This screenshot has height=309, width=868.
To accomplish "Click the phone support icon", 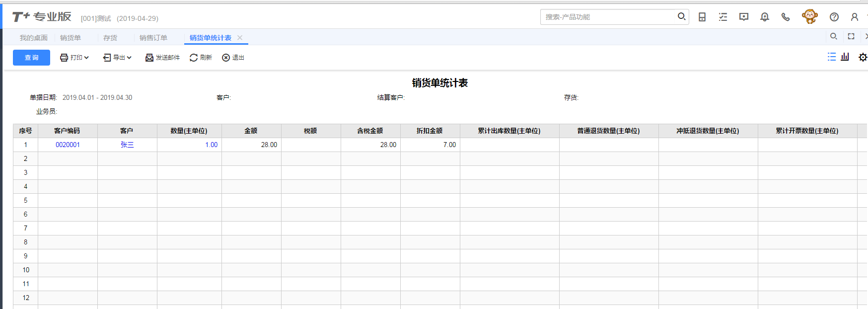I will [x=786, y=17].
